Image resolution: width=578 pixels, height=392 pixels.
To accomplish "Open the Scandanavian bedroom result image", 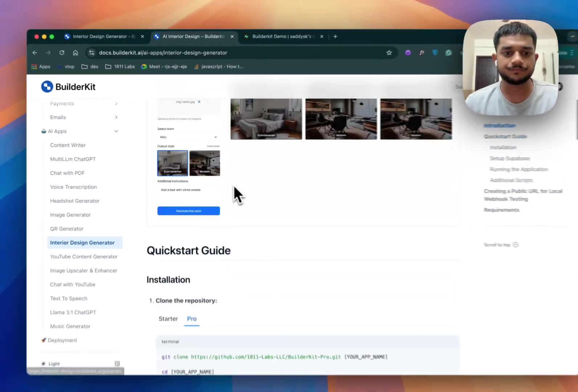I will point(266,119).
